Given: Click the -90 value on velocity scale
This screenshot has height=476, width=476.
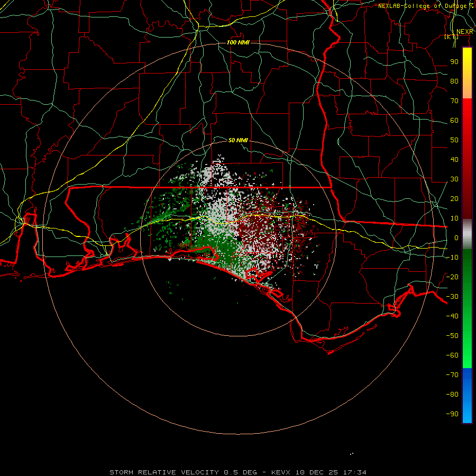Looking at the screenshot, I should click(452, 414).
